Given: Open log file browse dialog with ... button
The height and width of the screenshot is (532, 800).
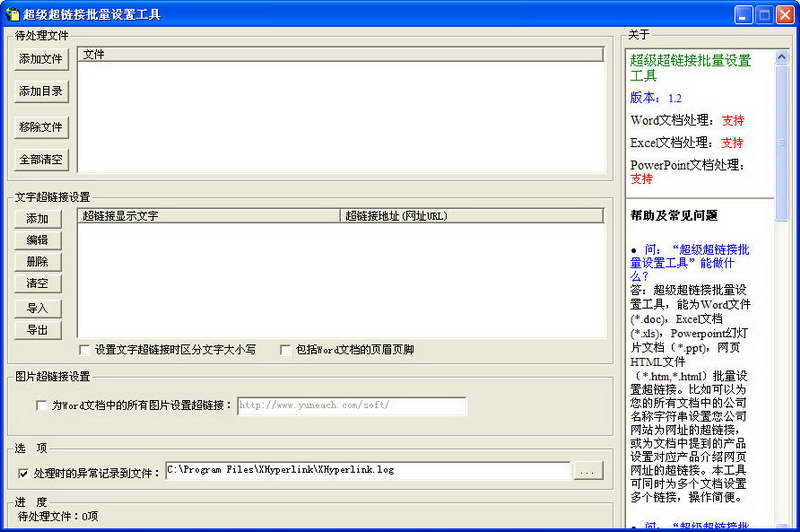Looking at the screenshot, I should tap(588, 471).
